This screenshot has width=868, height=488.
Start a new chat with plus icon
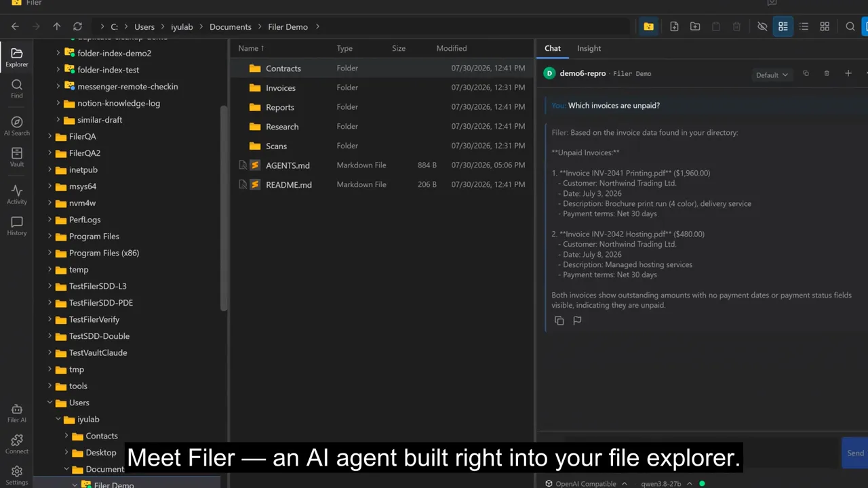848,73
